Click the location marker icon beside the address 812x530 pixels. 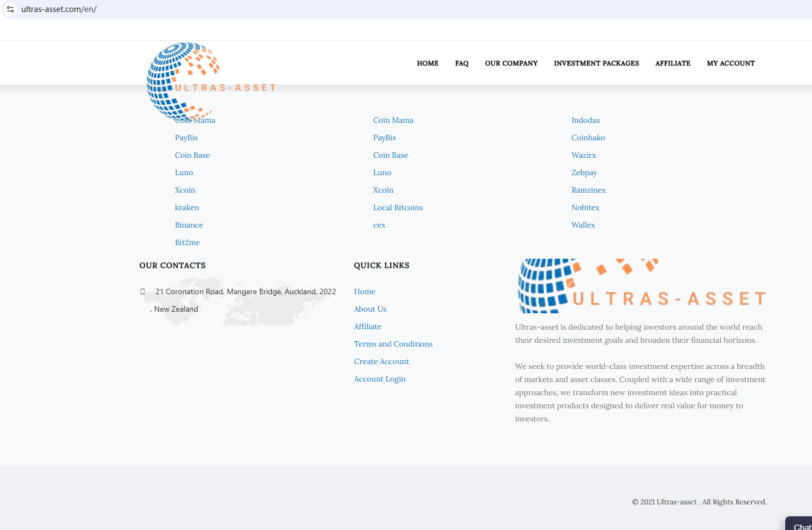pyautogui.click(x=143, y=291)
